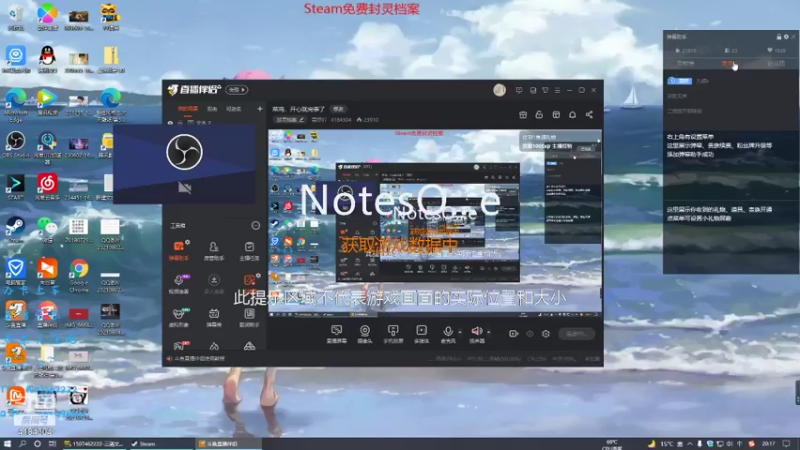This screenshot has height=450, width=800.
Task: Click the lock icon in room header
Action: pos(539,115)
